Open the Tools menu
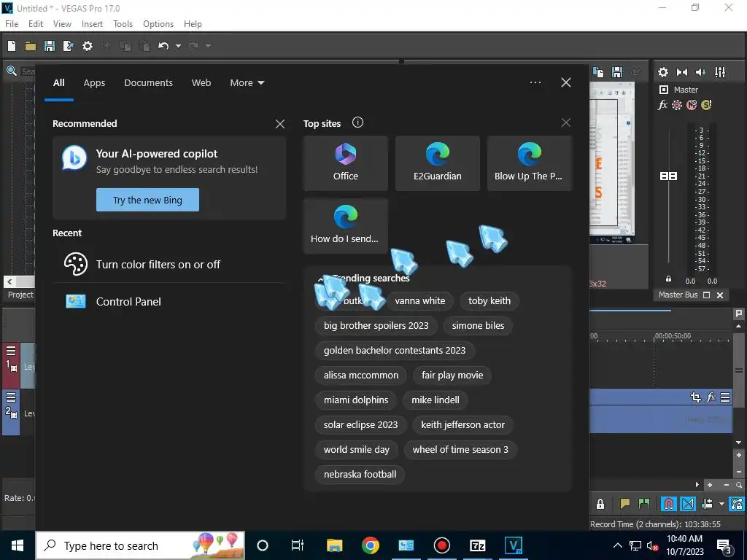 tap(123, 24)
